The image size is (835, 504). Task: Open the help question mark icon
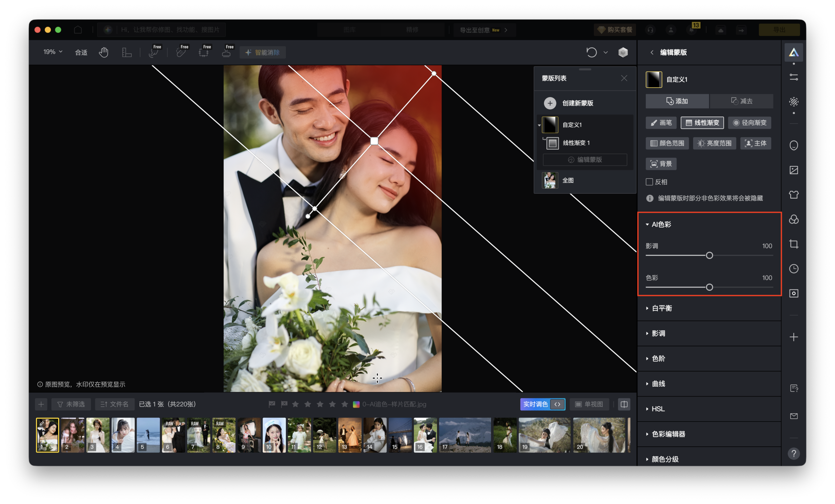[x=793, y=453]
